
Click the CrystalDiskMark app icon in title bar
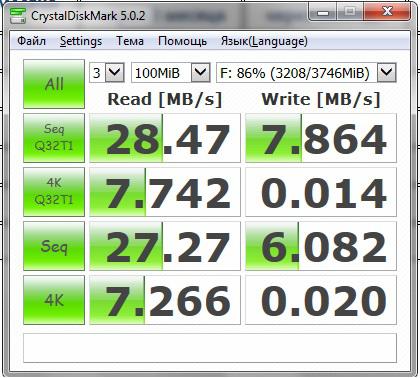pos(18,15)
